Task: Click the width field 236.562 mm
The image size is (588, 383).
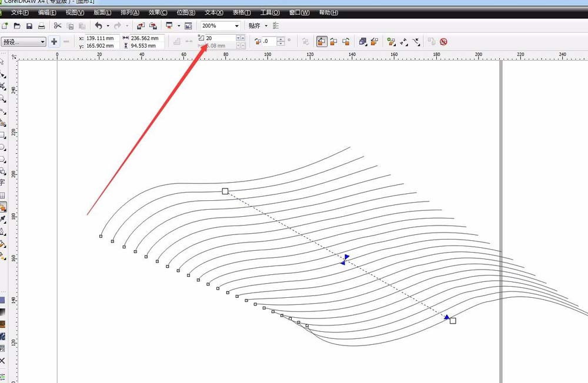Action: tap(146, 38)
